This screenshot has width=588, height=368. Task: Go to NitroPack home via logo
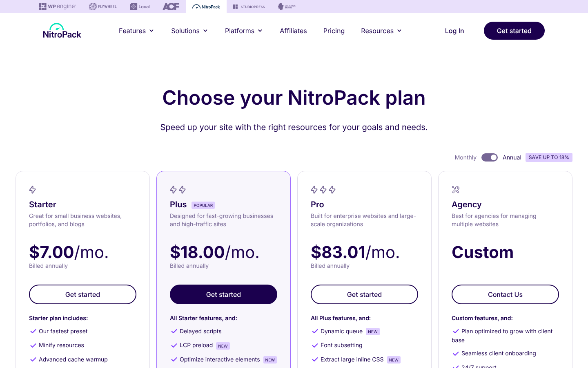(x=62, y=31)
